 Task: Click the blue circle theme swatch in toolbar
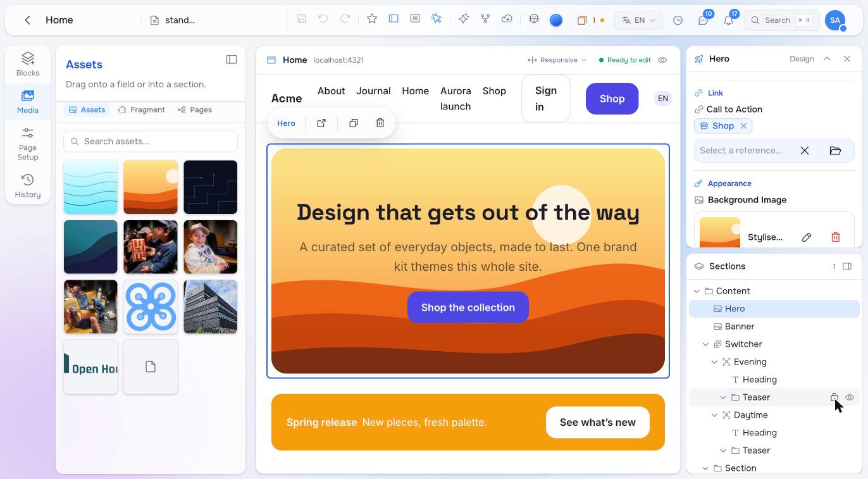click(556, 20)
